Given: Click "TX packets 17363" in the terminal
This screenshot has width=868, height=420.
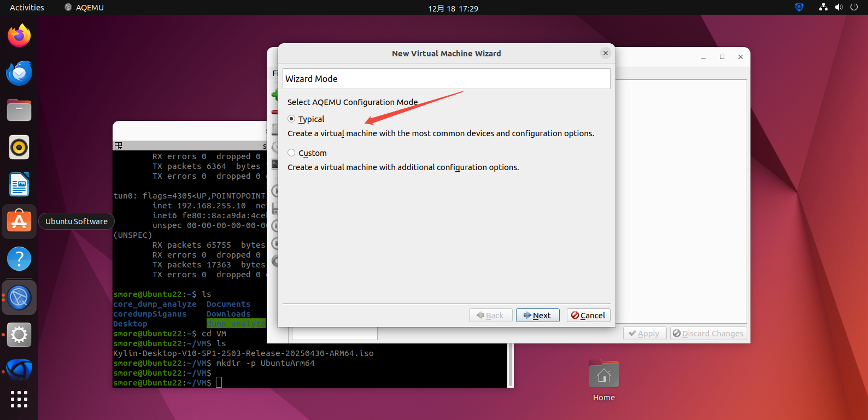Looking at the screenshot, I should click(x=192, y=265).
